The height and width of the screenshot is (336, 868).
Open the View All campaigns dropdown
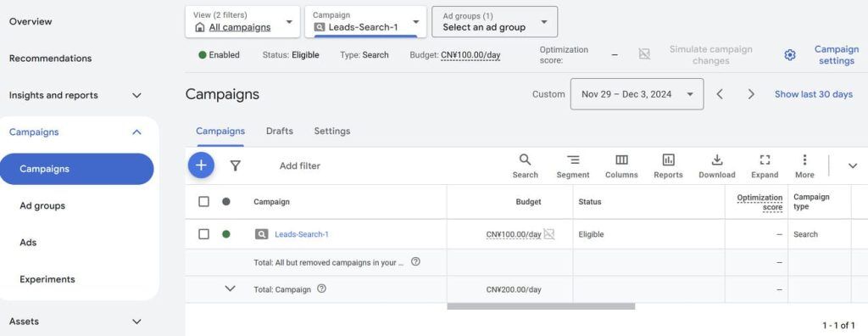(242, 21)
